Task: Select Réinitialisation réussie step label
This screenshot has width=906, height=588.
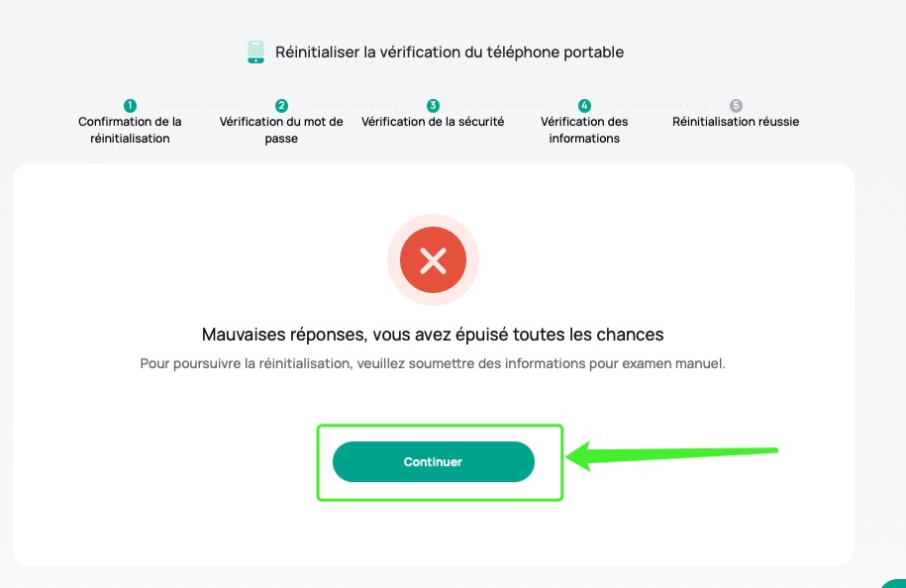Action: pyautogui.click(x=736, y=122)
